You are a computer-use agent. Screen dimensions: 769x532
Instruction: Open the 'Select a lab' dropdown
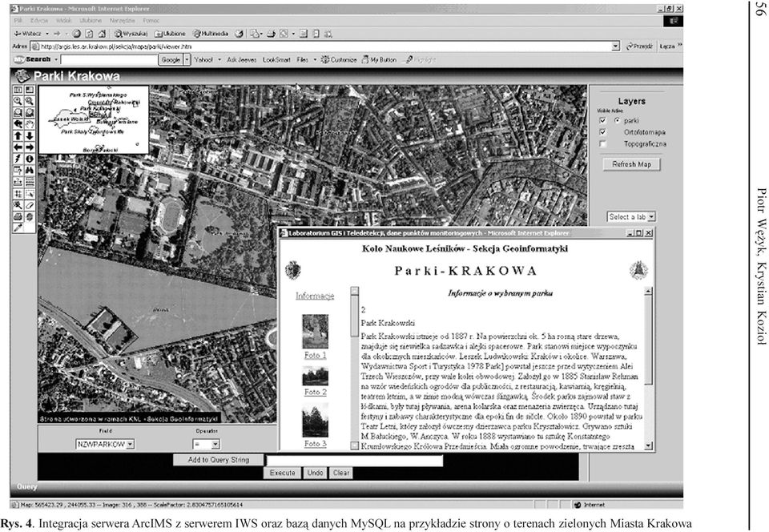tap(651, 216)
